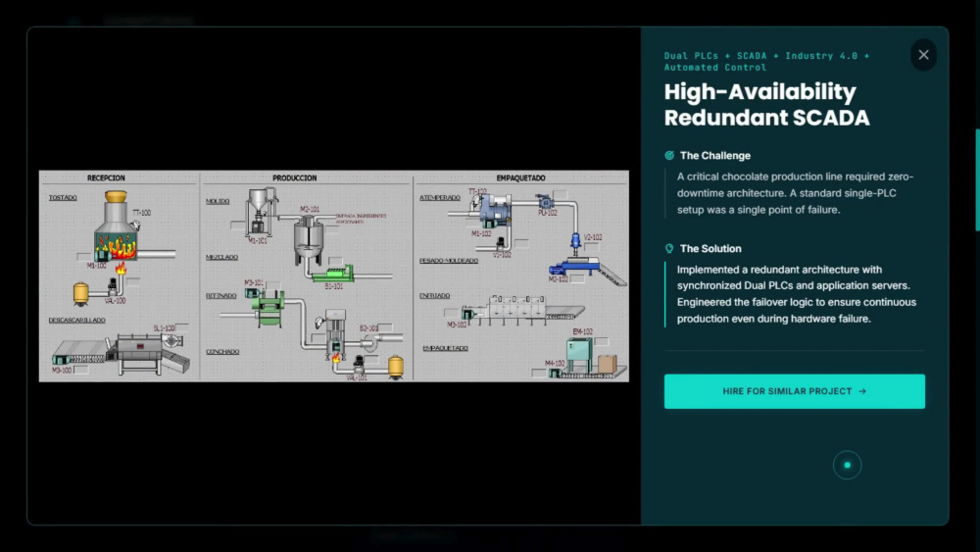Click the target icon beside The Challenge
The height and width of the screenshot is (552, 980).
(x=669, y=156)
